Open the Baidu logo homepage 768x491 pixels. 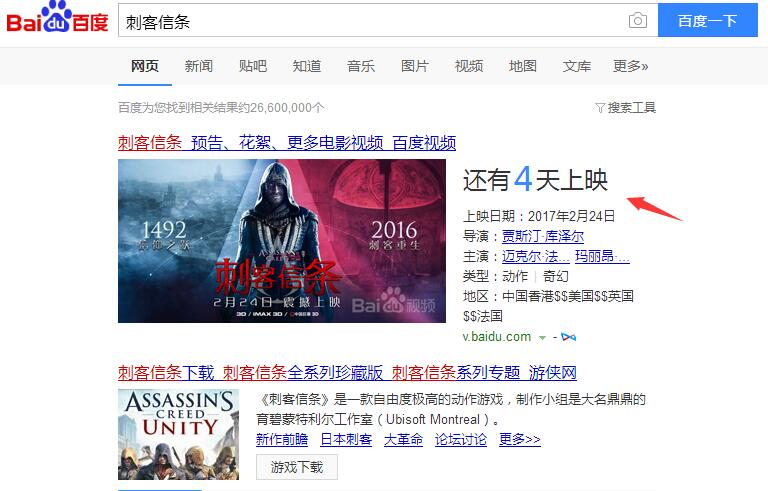[x=57, y=18]
